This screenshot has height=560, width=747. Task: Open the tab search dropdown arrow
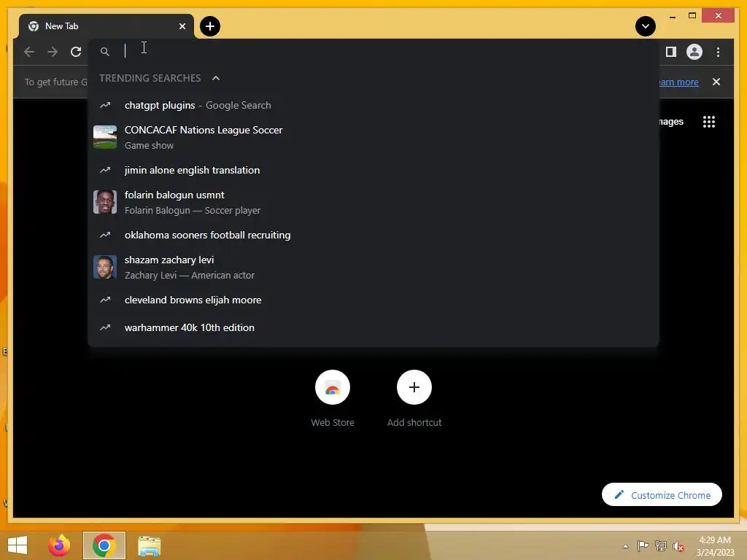646,26
